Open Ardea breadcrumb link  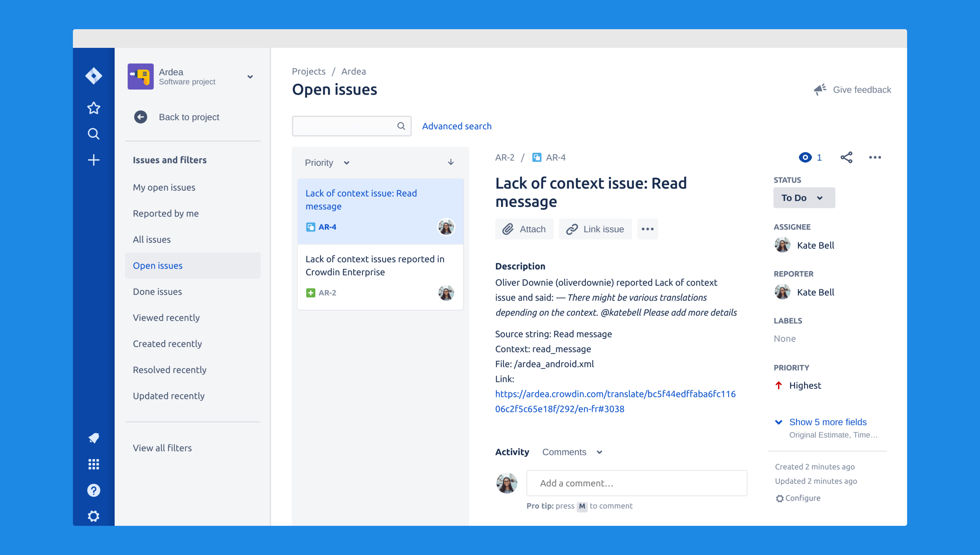tap(353, 71)
